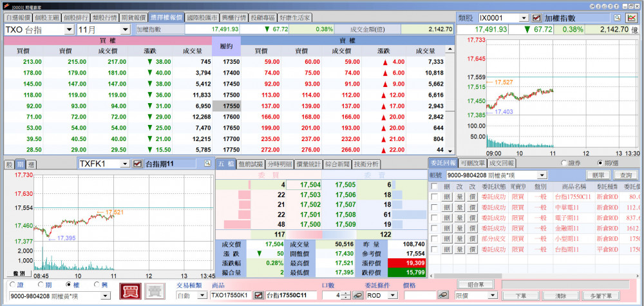Image resolution: width=644 pixels, height=306 pixels.
Task: Click the search icon next to 台指期11
Action: [x=207, y=164]
